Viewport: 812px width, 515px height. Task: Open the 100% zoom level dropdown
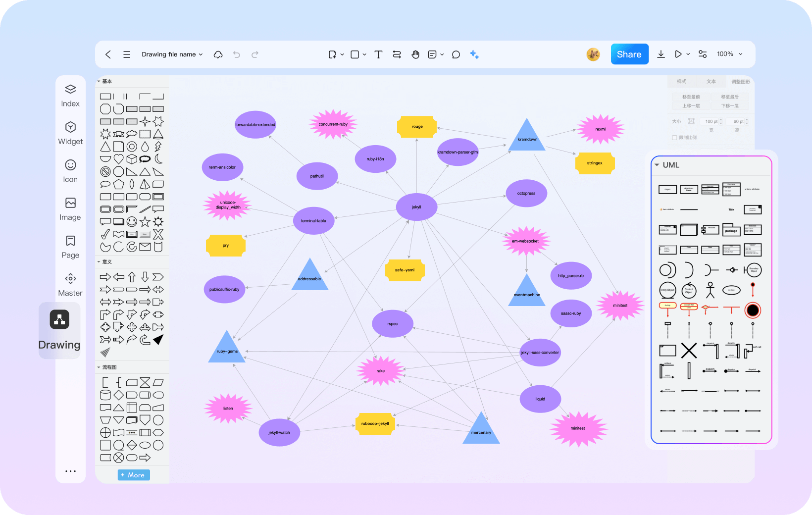click(x=729, y=54)
